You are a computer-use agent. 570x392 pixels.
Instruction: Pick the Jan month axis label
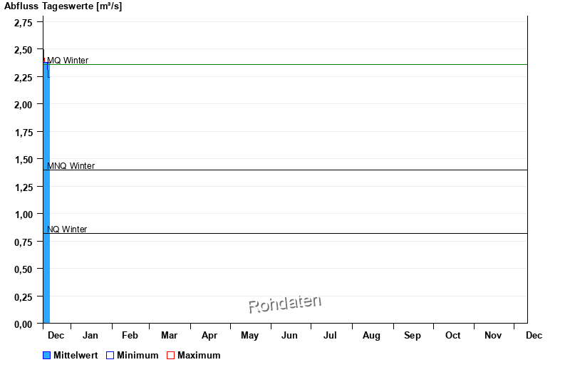coord(90,336)
